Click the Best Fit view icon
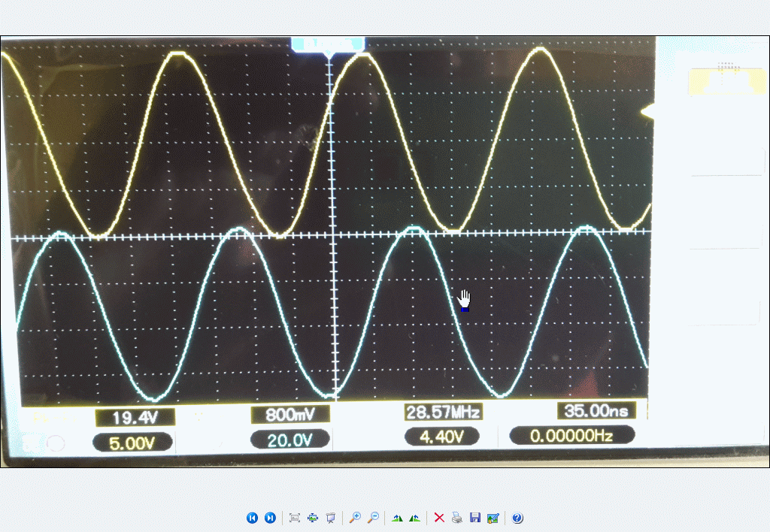 pos(295,518)
